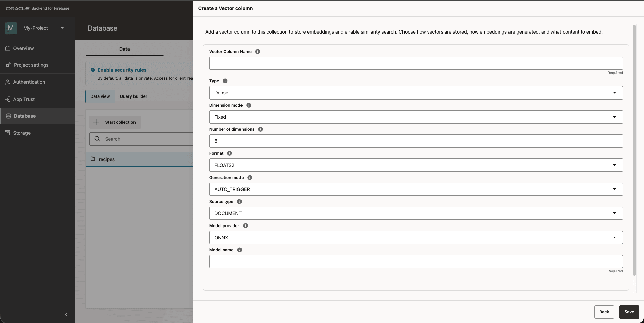The width and height of the screenshot is (644, 323).
Task: Click the plus icon on Start collection
Action: tap(96, 122)
